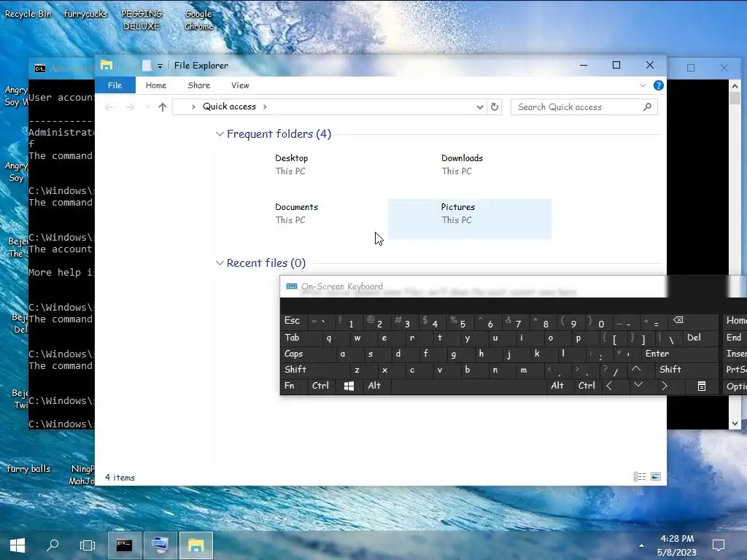Collapse the Frequent folders group
Screen dimensions: 747x560
click(x=220, y=134)
